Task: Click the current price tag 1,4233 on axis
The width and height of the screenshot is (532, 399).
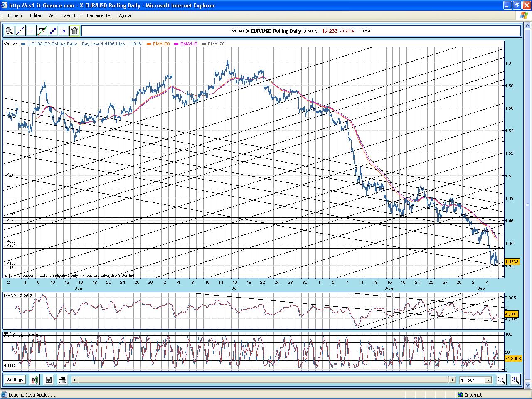Action: point(512,261)
